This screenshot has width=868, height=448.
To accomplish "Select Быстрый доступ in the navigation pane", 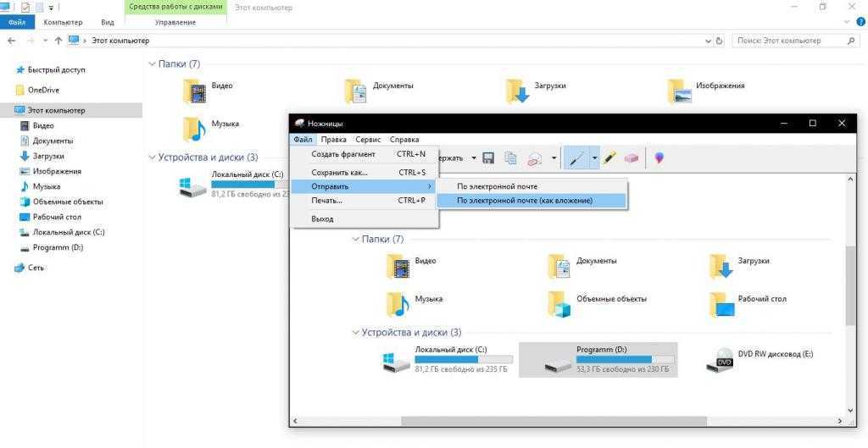I will (x=56, y=70).
